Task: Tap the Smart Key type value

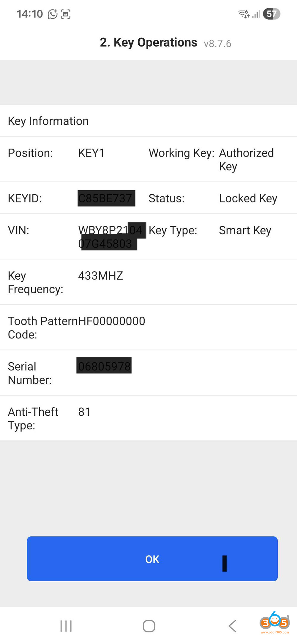Action: [x=245, y=230]
